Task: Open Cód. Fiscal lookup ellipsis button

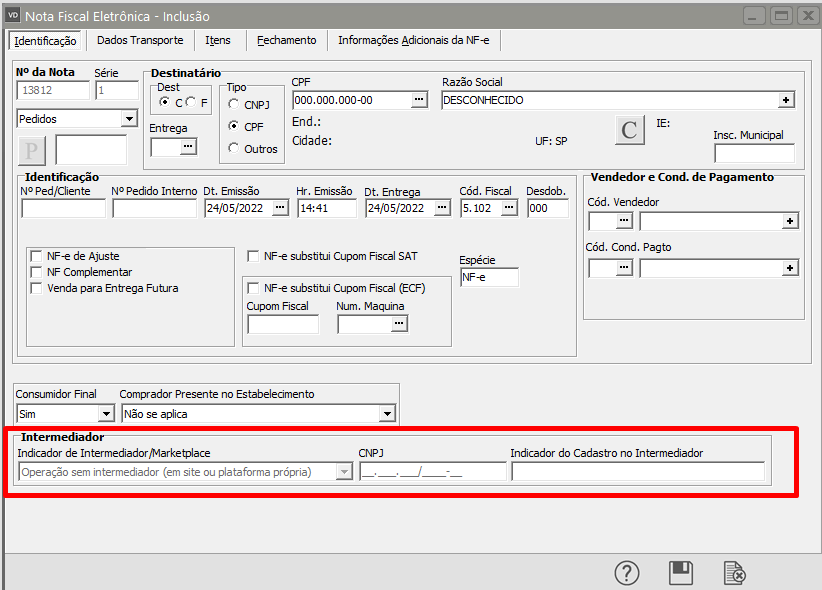Action: coord(509,208)
